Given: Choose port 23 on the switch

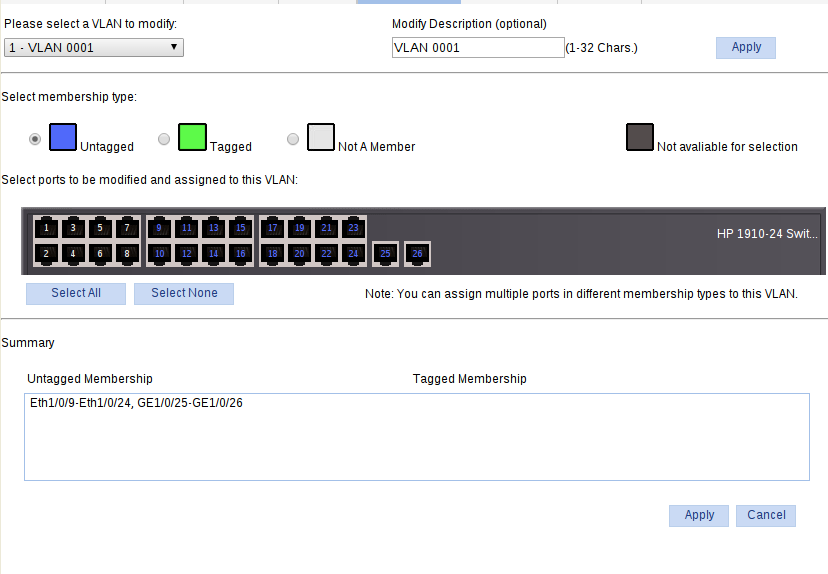Looking at the screenshot, I should tap(353, 228).
